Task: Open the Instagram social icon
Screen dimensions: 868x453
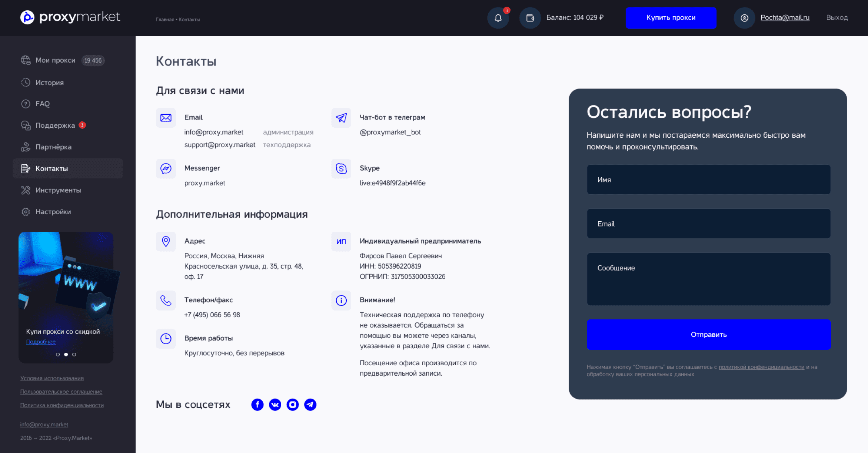Action: (x=293, y=405)
